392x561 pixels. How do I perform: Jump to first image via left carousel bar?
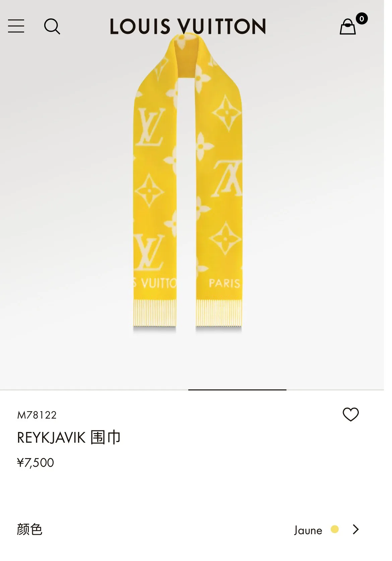click(94, 390)
